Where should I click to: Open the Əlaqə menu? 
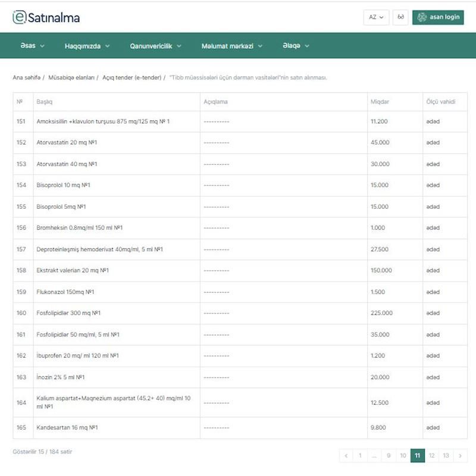[296, 46]
